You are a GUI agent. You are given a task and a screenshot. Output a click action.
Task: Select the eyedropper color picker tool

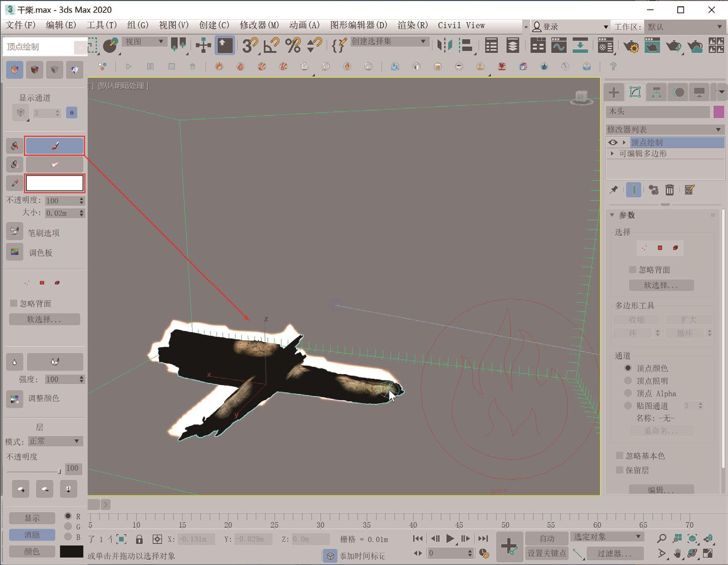15,183
